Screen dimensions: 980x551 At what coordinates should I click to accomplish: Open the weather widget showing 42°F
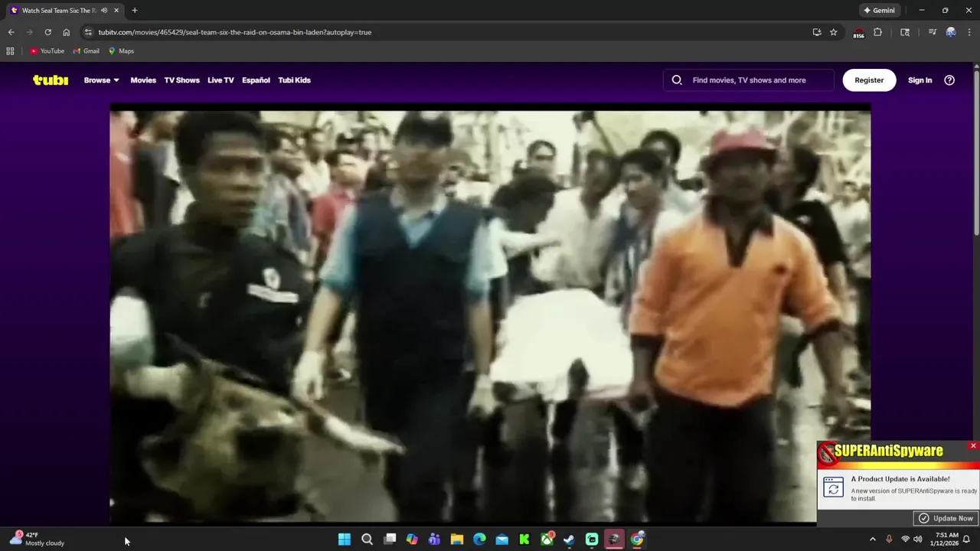tap(37, 539)
